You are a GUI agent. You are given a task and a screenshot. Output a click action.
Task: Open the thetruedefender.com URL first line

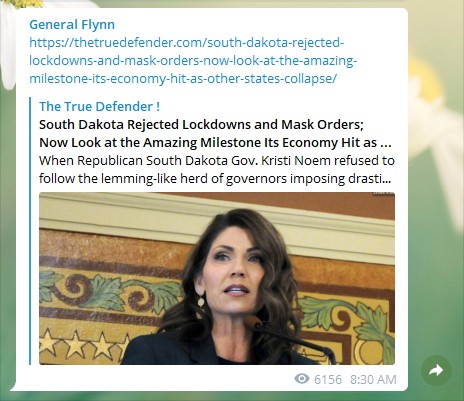click(x=187, y=43)
